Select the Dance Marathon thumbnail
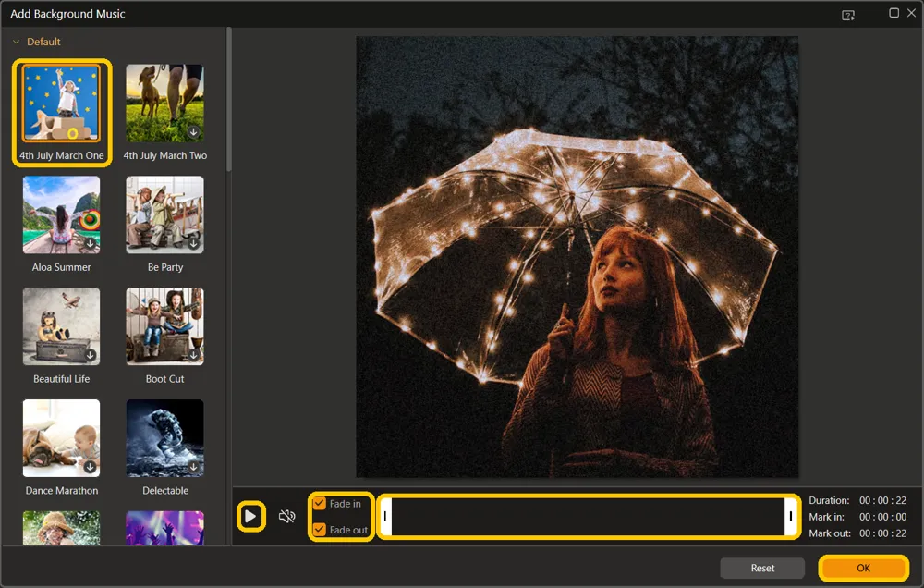The image size is (924, 588). point(61,438)
